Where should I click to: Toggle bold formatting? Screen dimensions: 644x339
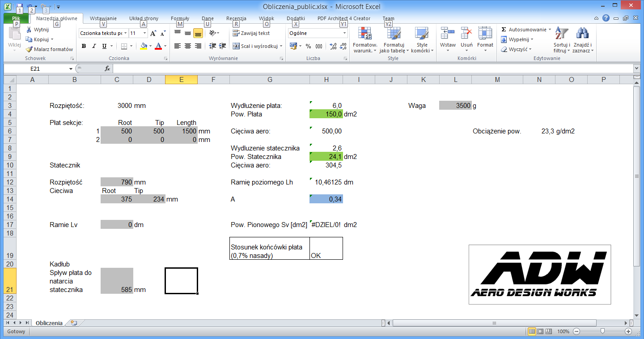[x=84, y=46]
